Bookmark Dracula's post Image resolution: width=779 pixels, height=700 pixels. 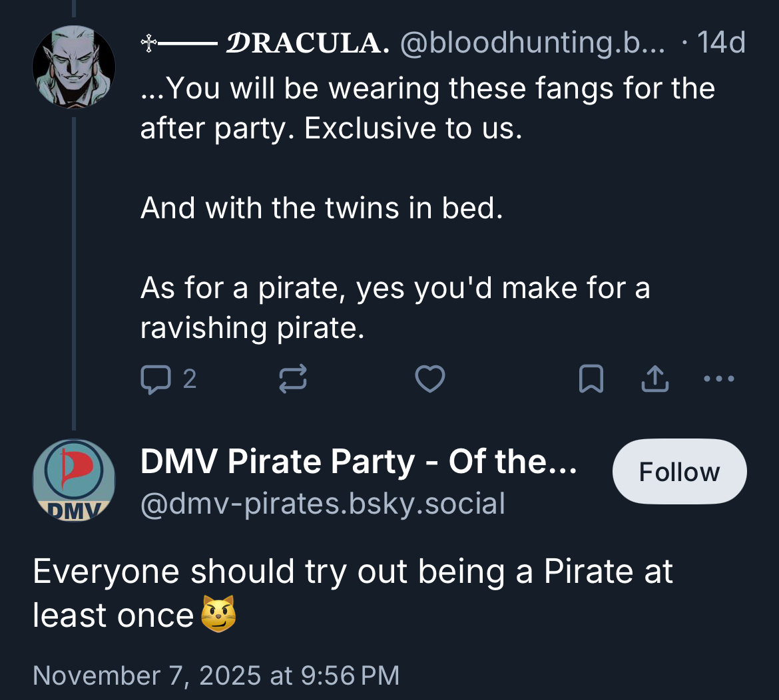[x=591, y=379]
